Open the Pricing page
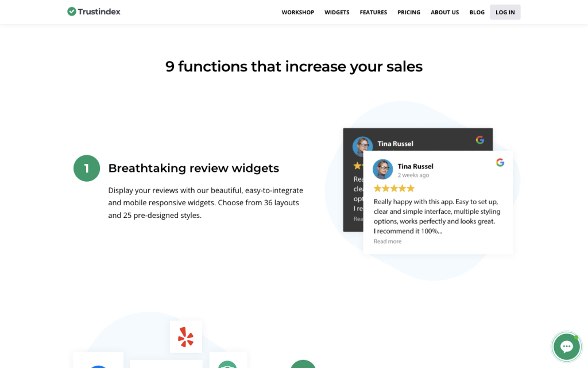The image size is (588, 368). point(409,13)
